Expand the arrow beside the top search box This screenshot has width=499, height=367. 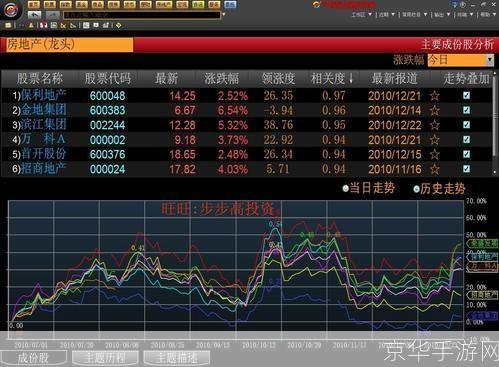(224, 15)
